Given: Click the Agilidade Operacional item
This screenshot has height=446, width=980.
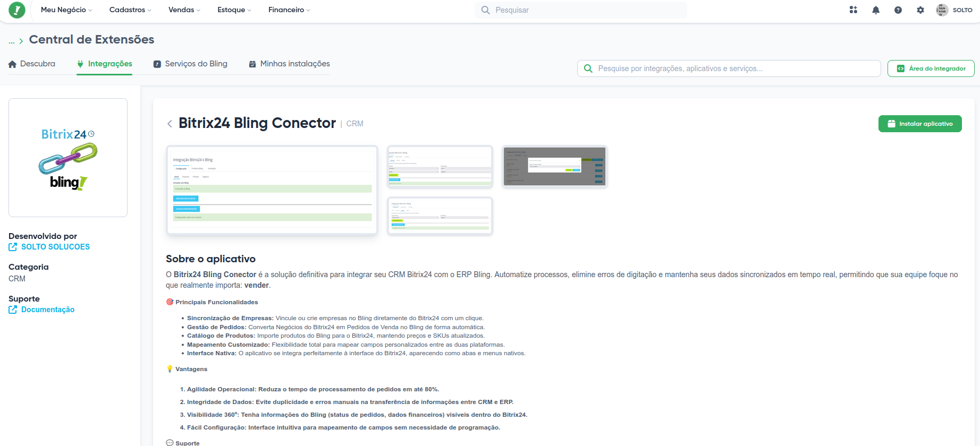Looking at the screenshot, I should coord(313,389).
